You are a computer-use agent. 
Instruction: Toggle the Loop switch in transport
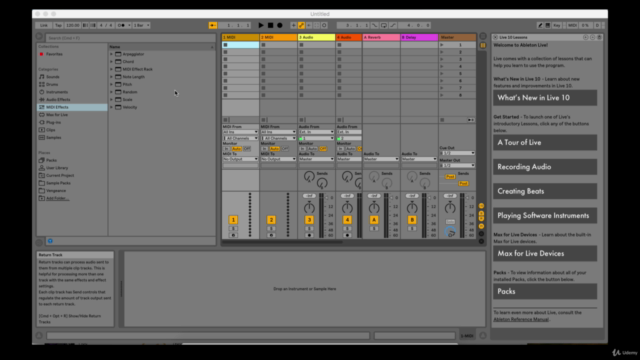coord(384,25)
